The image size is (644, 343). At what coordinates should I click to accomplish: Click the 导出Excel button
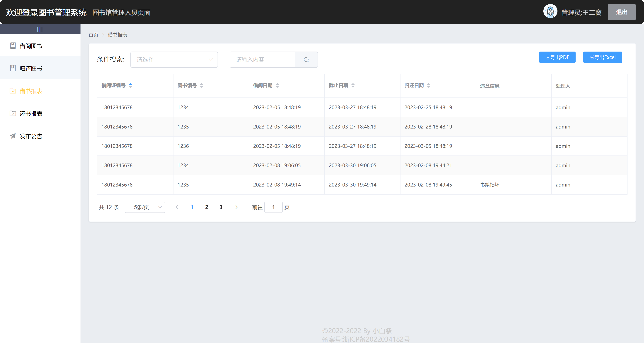pos(602,57)
